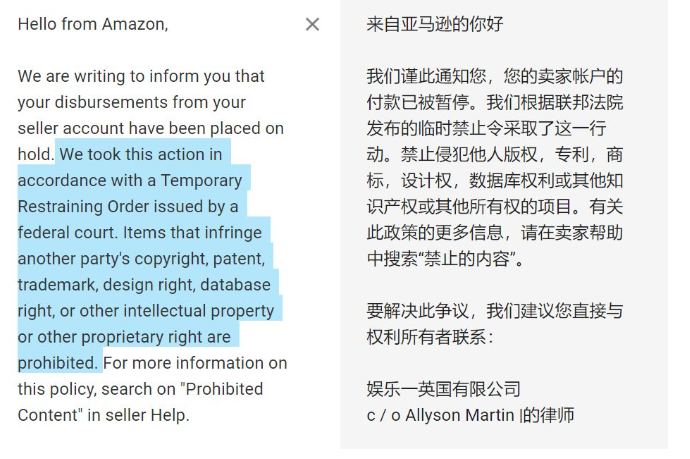This screenshot has width=690, height=459.
Task: Click 'in seller Help.' at source end
Action: [x=138, y=415]
